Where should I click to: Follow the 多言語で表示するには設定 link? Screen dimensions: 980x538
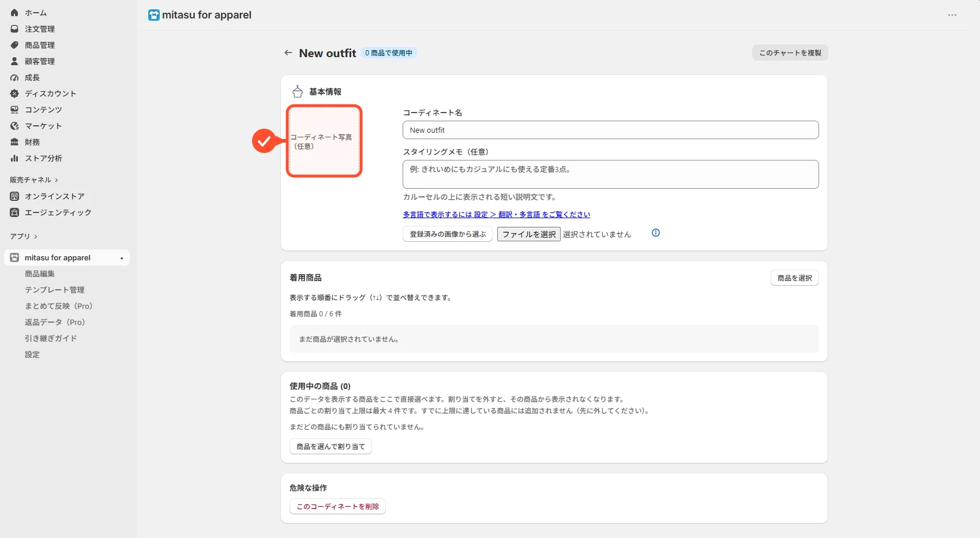point(497,214)
